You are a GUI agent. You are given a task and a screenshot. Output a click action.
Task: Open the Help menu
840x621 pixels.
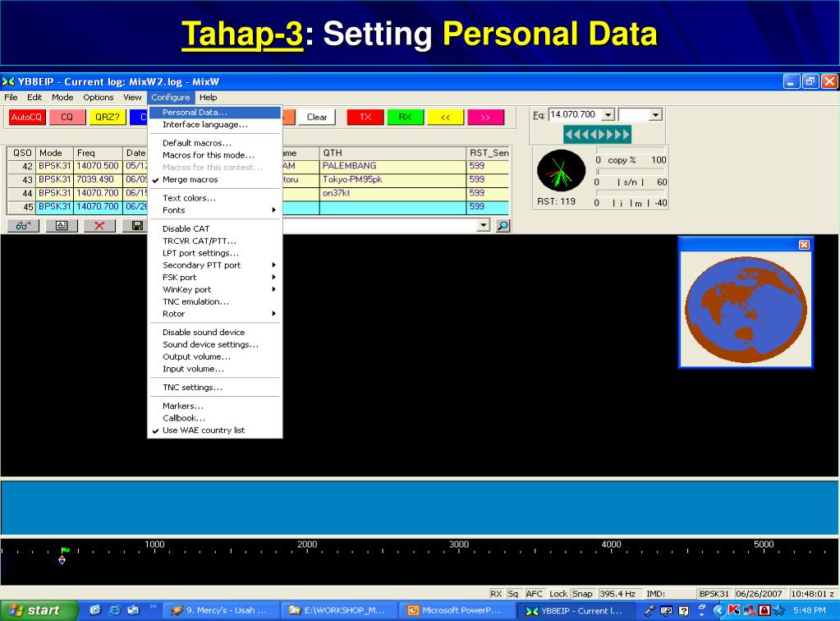208,97
